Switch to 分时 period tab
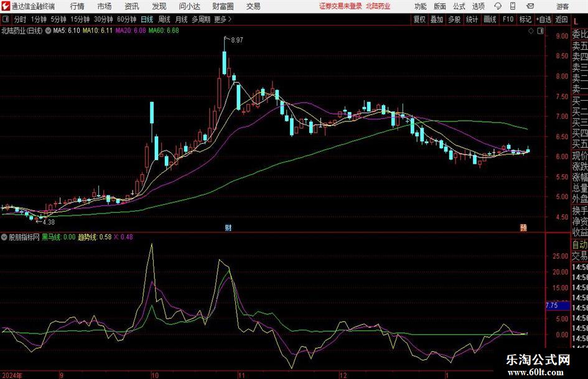The height and width of the screenshot is (379, 588). (20, 19)
